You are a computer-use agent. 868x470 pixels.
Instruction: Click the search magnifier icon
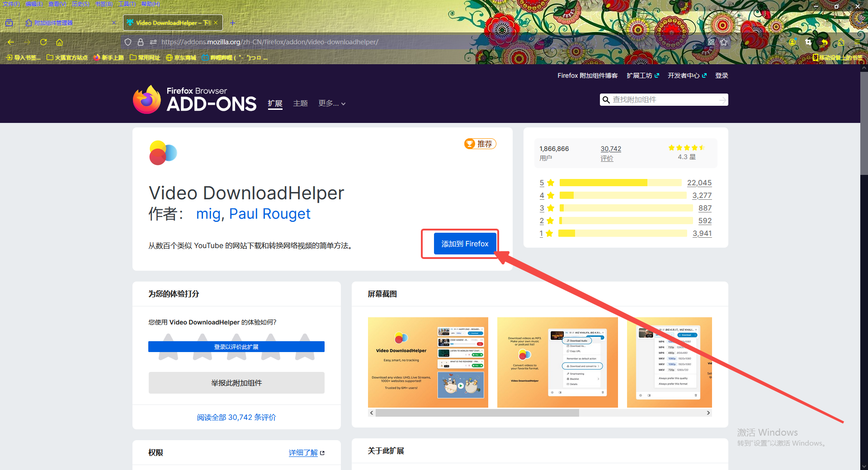606,99
